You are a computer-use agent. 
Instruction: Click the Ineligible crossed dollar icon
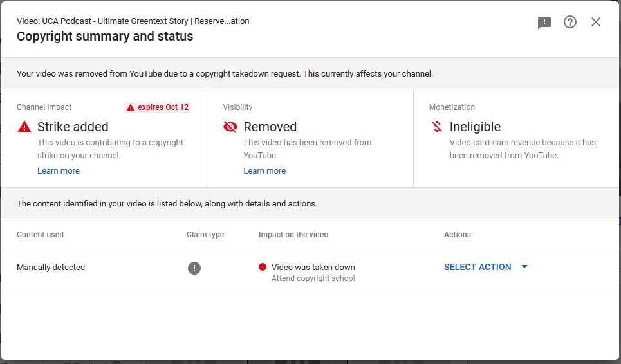click(436, 127)
